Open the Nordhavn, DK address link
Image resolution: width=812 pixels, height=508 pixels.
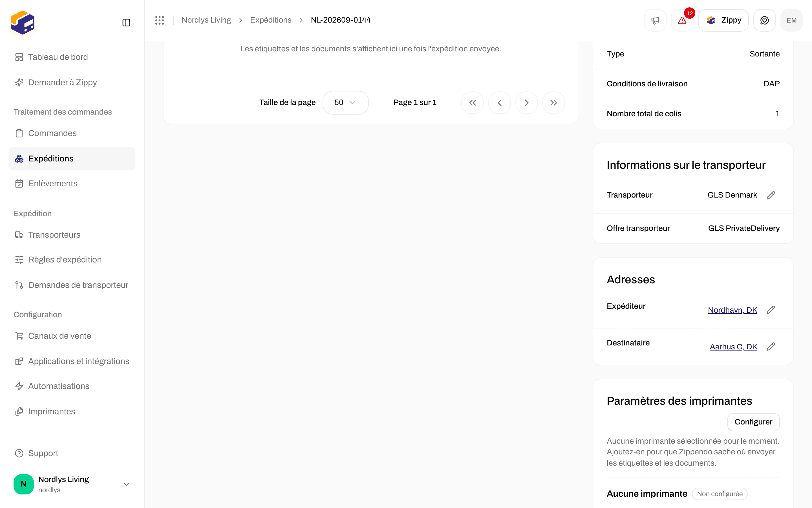[x=732, y=310]
